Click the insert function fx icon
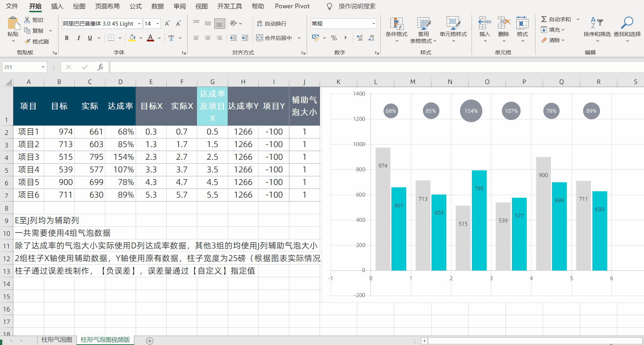The height and width of the screenshot is (345, 644). point(100,67)
